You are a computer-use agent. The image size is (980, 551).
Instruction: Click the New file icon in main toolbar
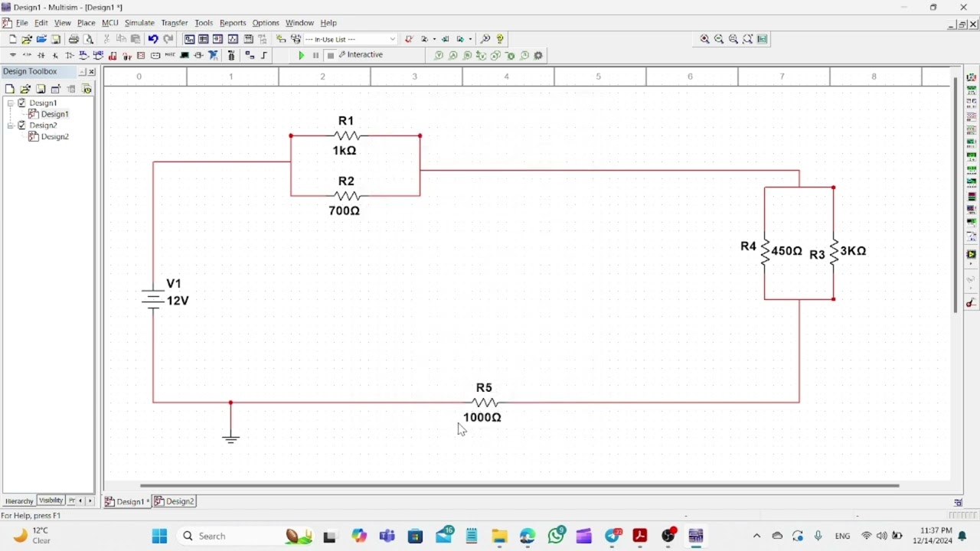click(x=13, y=39)
